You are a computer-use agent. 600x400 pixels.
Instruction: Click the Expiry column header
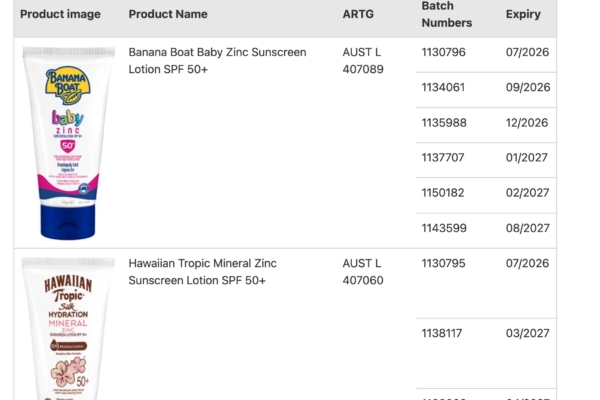(523, 15)
